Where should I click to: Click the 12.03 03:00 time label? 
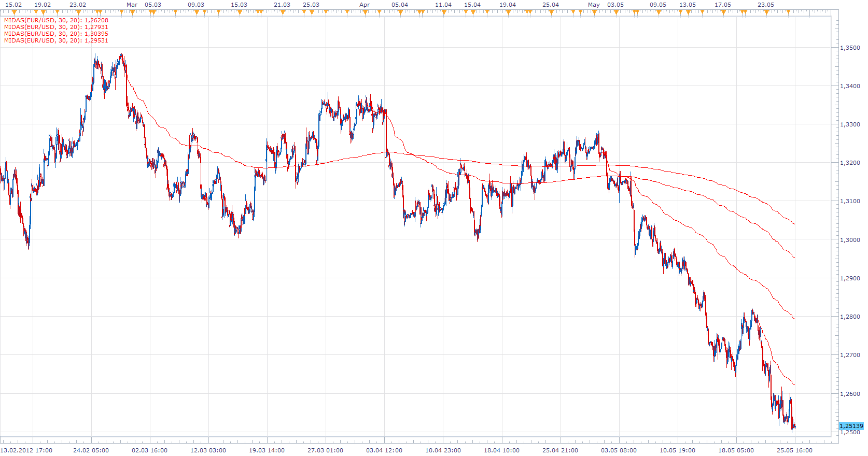208,450
